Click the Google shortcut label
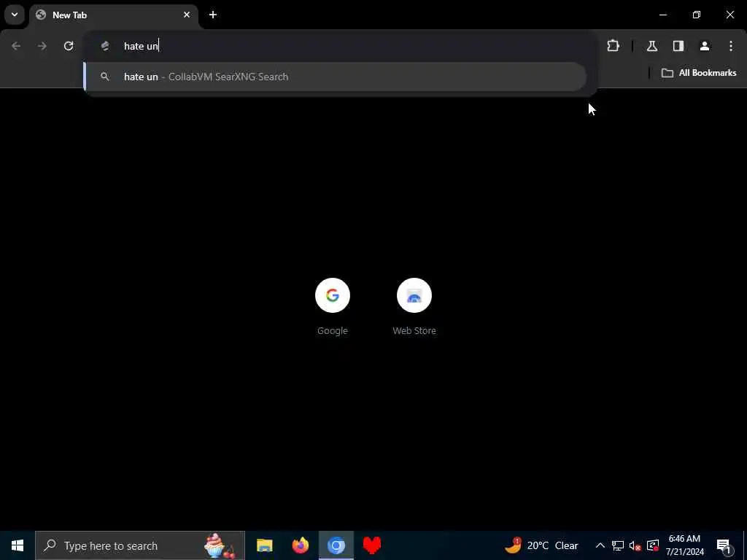 [333, 330]
